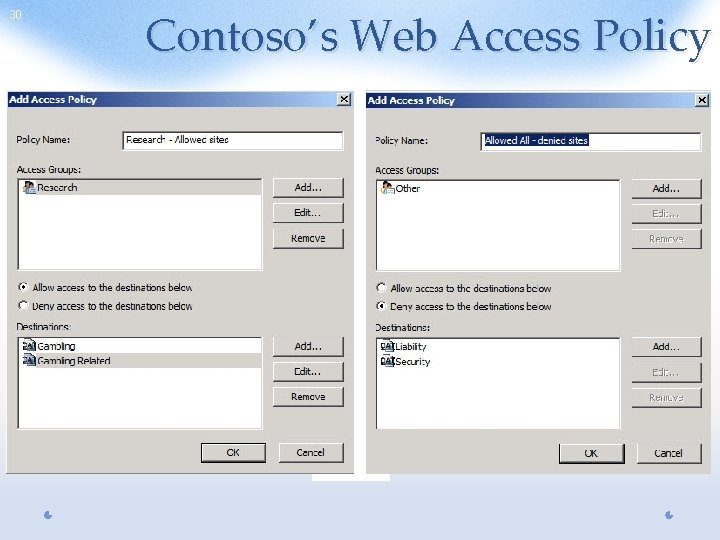The height and width of the screenshot is (540, 720).
Task: Cancel the Allowed All policy dialog
Action: point(669,454)
